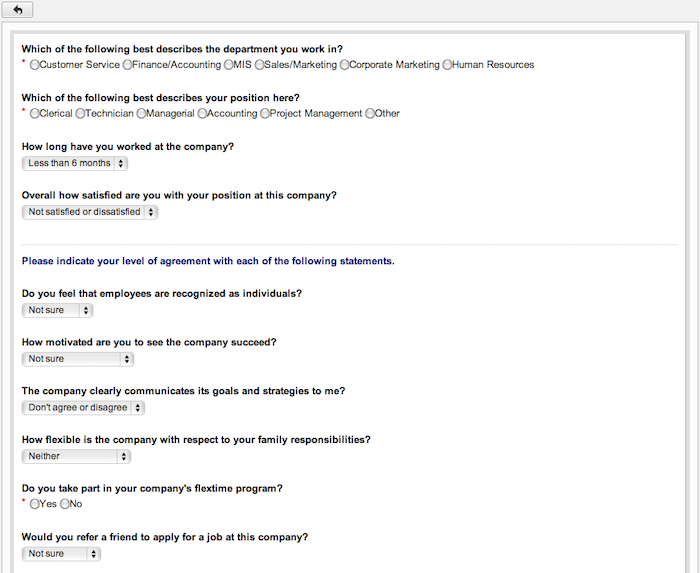Open the 'Not satisfied or dissatisfied' dropdown
Image resolution: width=700 pixels, height=573 pixels.
[x=90, y=212]
